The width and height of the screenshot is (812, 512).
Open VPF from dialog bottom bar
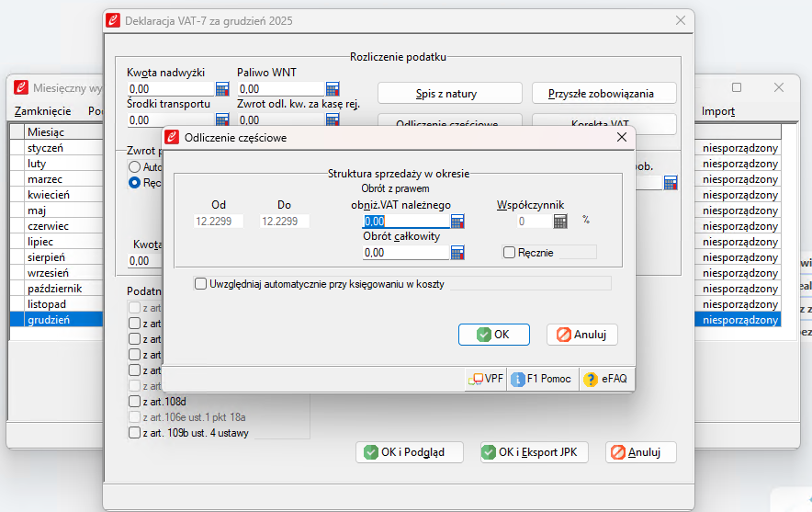tap(486, 379)
